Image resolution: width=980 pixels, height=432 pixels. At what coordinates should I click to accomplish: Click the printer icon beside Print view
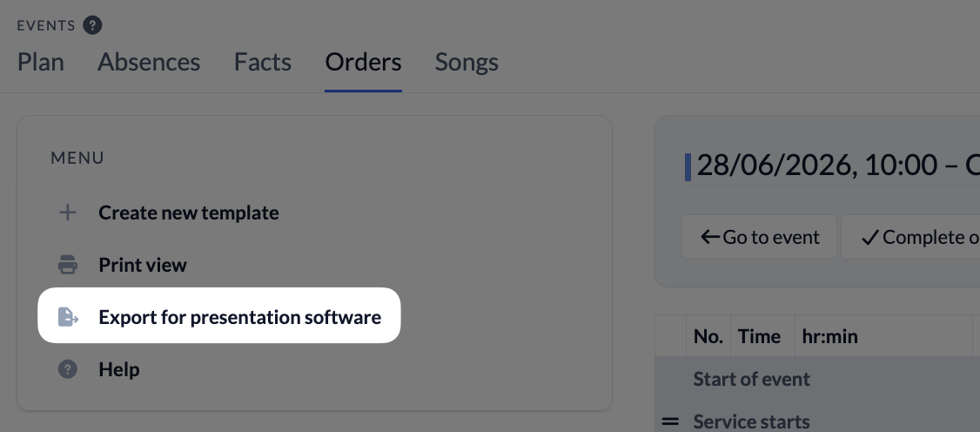[x=68, y=265]
